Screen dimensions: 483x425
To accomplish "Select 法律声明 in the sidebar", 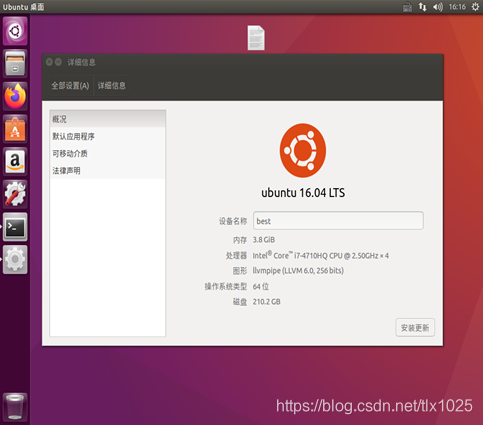I will tap(107, 171).
